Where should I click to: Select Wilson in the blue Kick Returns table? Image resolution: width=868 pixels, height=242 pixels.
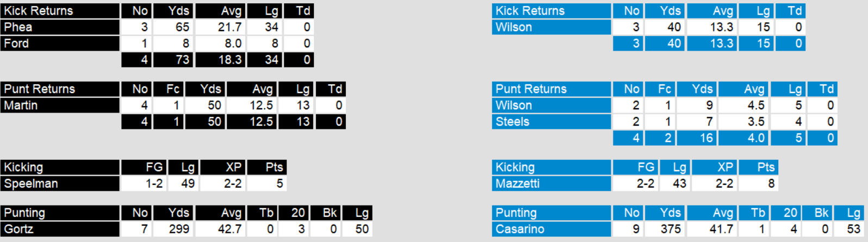pyautogui.click(x=551, y=27)
